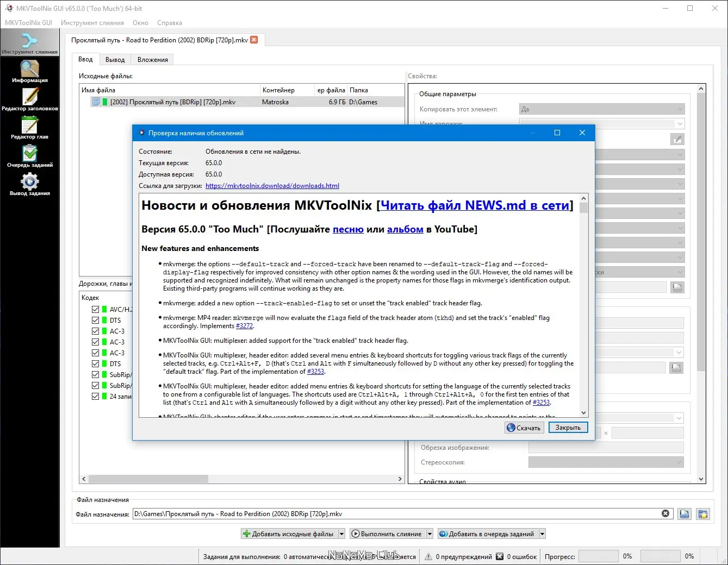
Task: Open Выполнить слияние dropdown arrow
Action: pos(430,534)
